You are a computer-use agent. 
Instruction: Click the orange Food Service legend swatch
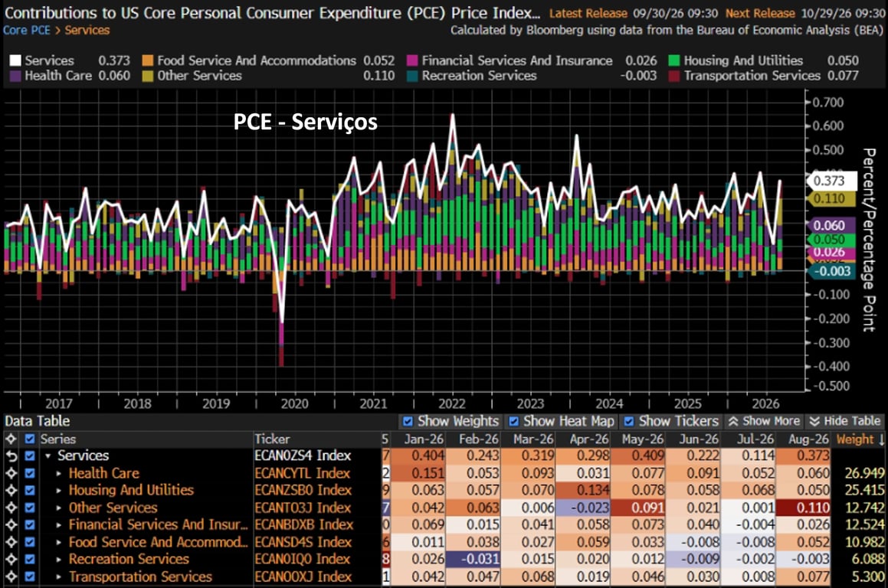click(x=148, y=60)
